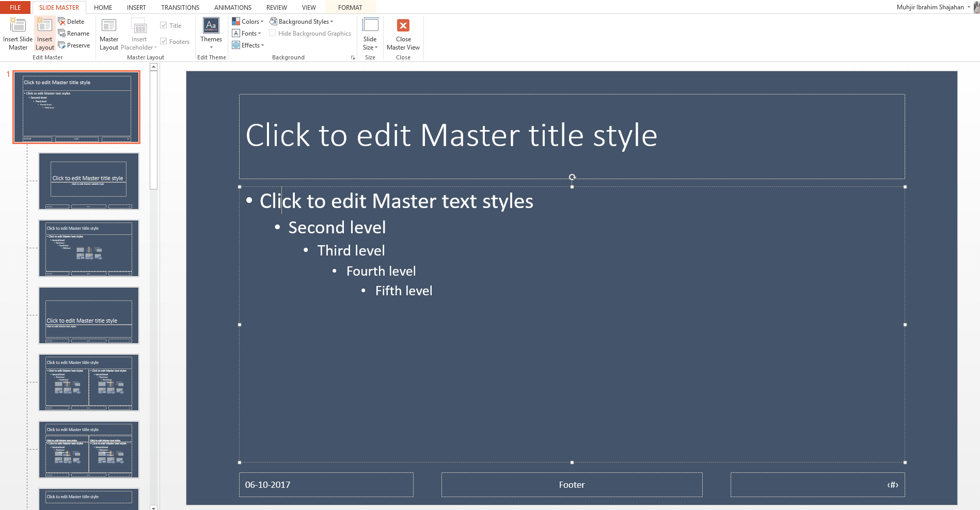Click the Insert Placeholder icon
Screen dimensions: 980x510
[139, 25]
